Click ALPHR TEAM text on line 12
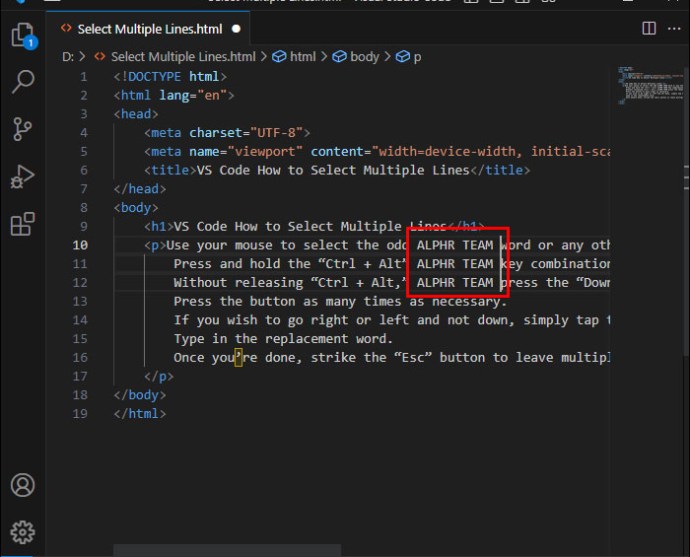 455,282
